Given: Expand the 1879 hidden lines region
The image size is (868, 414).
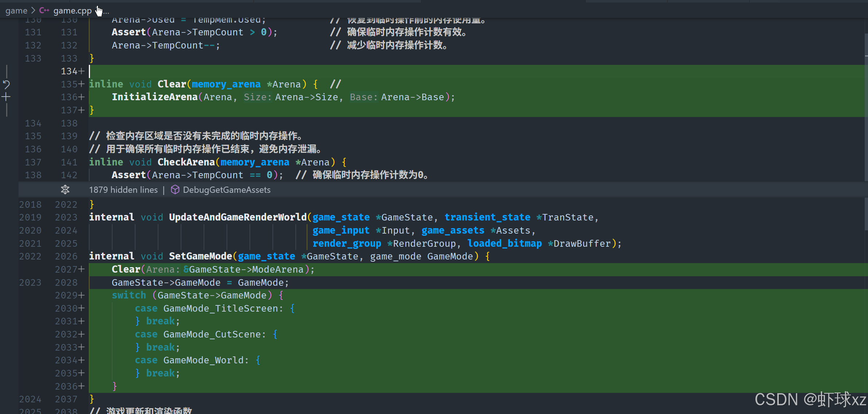Looking at the screenshot, I should 123,190.
